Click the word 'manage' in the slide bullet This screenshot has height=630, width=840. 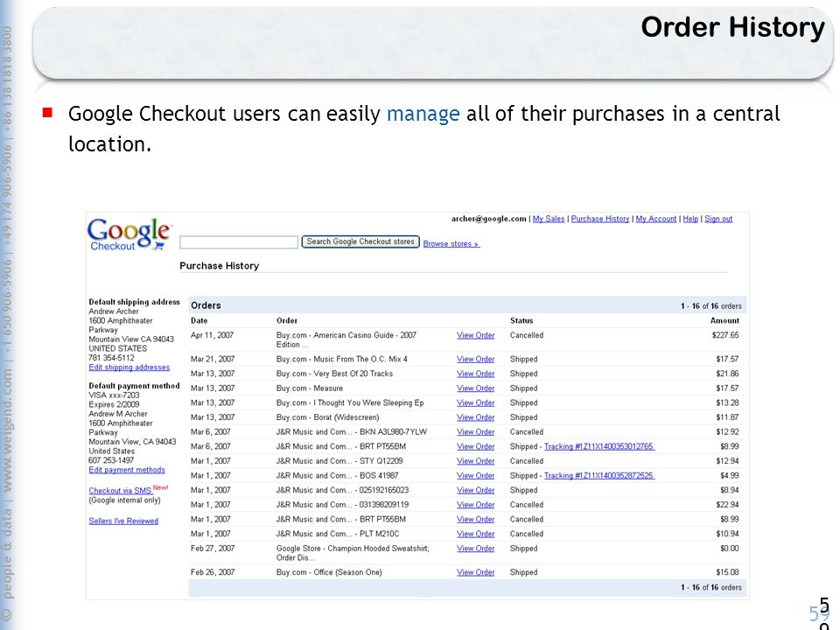(423, 114)
